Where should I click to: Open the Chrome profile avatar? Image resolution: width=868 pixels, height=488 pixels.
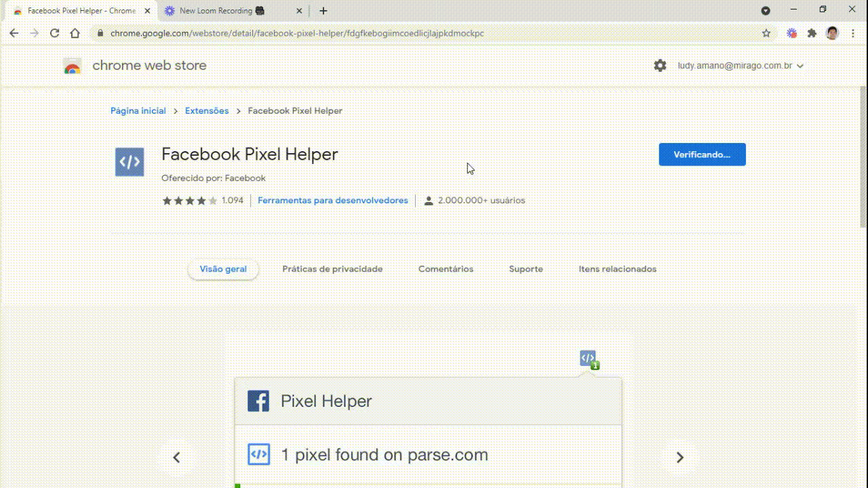pos(832,33)
